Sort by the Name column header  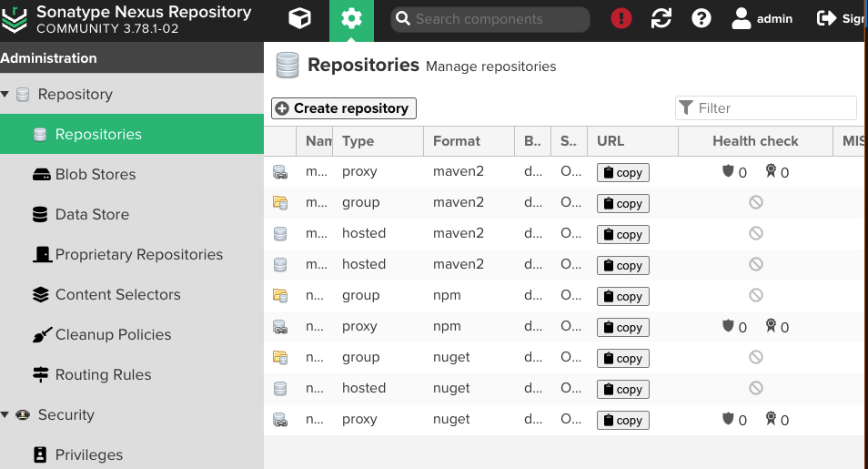315,141
